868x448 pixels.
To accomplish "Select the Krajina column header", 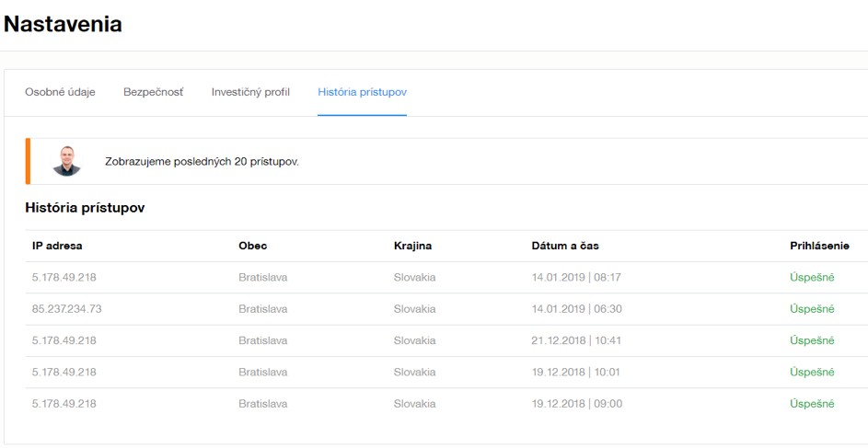I will coord(412,246).
